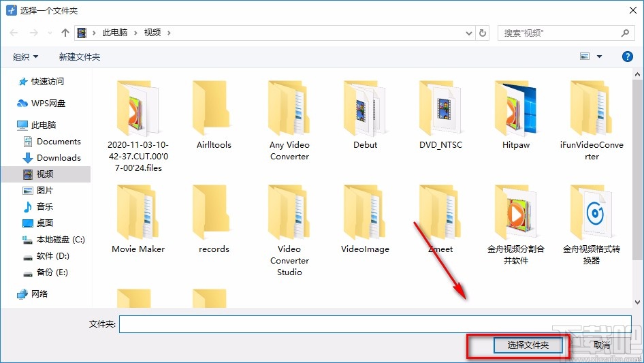Click the Forward navigation arrow
Screen dimensions: 644x363
pyautogui.click(x=33, y=33)
